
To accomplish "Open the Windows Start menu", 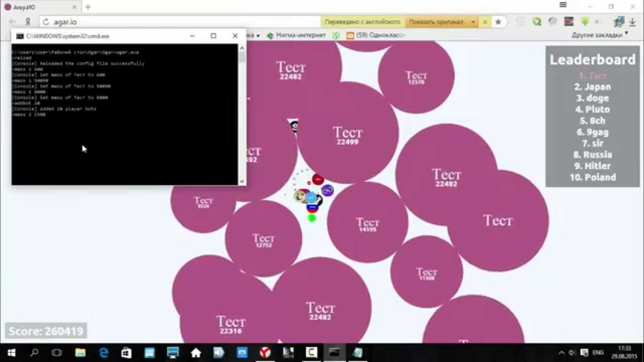I will click(x=11, y=352).
